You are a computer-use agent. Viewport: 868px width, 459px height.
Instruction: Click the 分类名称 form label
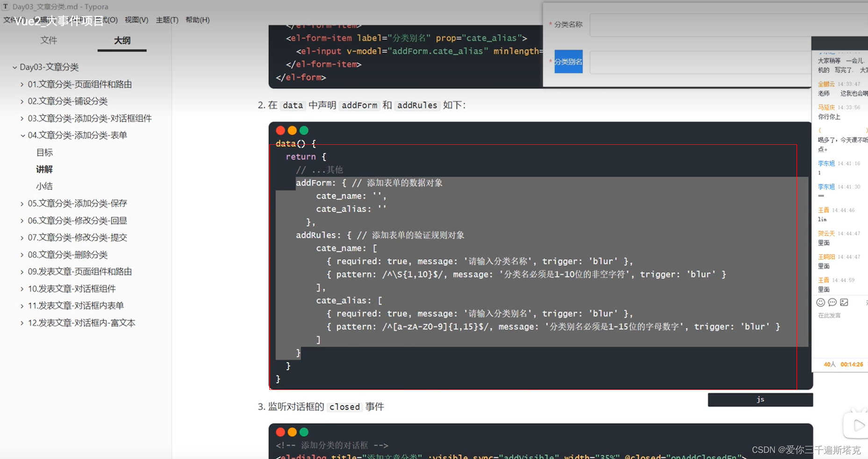[x=568, y=24]
